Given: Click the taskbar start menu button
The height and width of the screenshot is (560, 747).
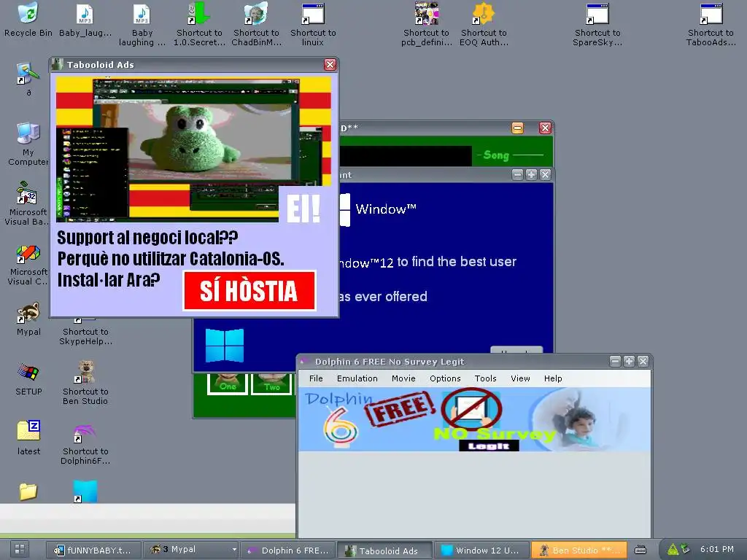Looking at the screenshot, I should point(20,550).
